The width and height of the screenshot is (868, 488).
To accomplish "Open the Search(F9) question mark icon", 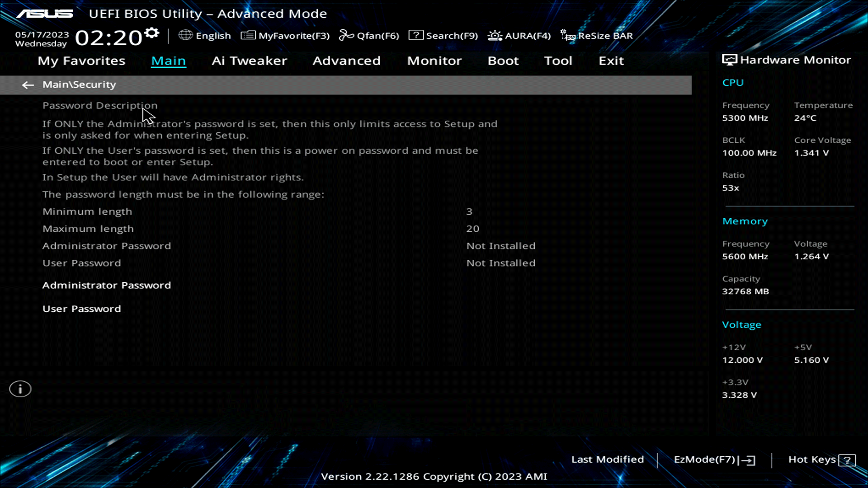I will pos(415,35).
